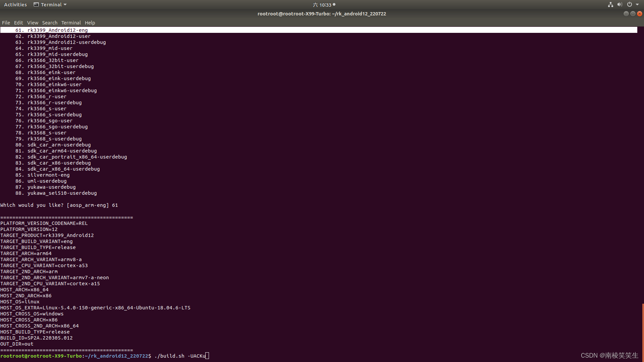The height and width of the screenshot is (362, 644).
Task: Click line 77 rk3566_sgo-userdebug
Action: 52,127
